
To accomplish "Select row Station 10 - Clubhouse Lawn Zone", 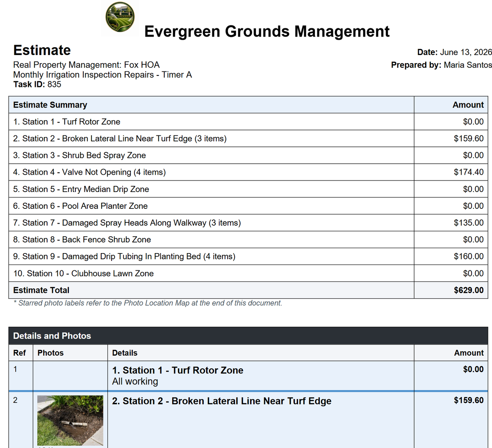I will point(248,273).
